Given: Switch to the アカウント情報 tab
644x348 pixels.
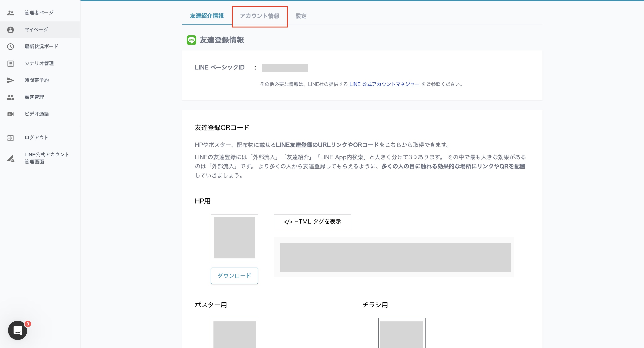Looking at the screenshot, I should coord(259,16).
